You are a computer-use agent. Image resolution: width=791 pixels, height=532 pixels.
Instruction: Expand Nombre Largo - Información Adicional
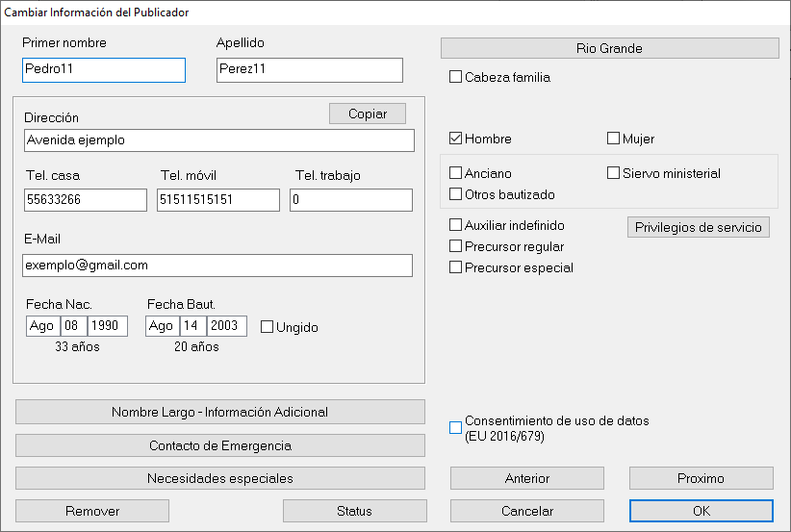219,412
